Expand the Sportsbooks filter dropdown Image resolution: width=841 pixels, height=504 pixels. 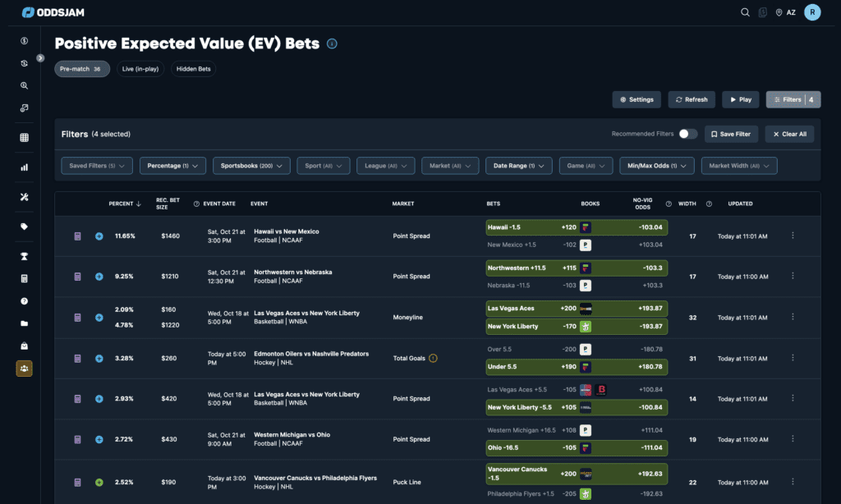click(251, 166)
